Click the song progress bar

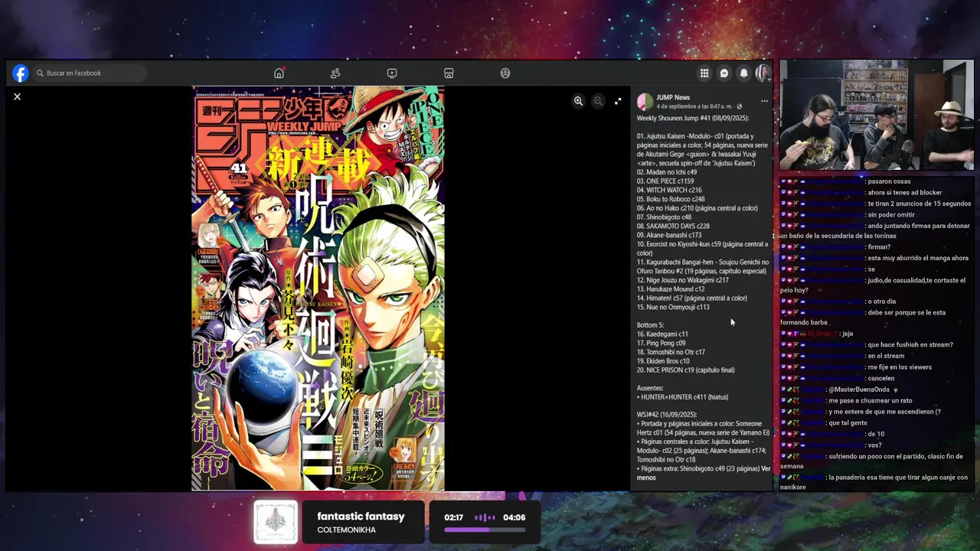485,530
